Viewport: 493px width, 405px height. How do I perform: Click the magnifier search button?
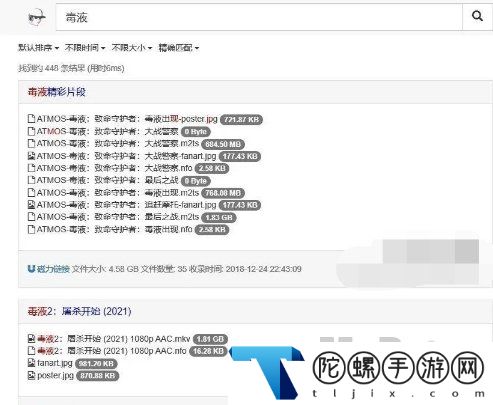click(x=477, y=16)
